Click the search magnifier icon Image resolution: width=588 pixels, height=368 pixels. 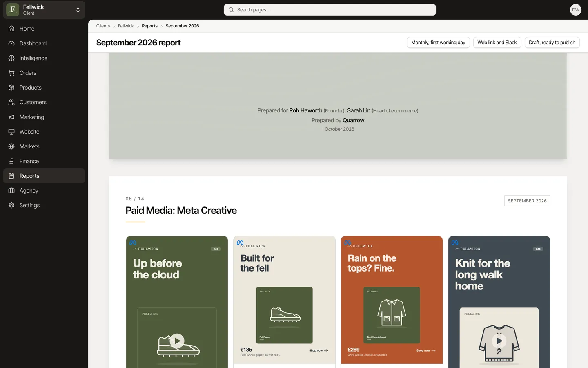[231, 10]
